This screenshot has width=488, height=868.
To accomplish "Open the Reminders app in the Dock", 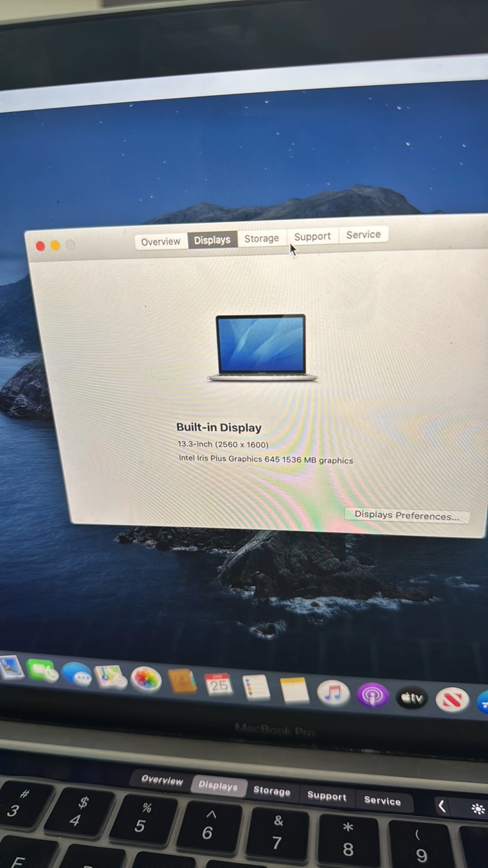I will (256, 687).
